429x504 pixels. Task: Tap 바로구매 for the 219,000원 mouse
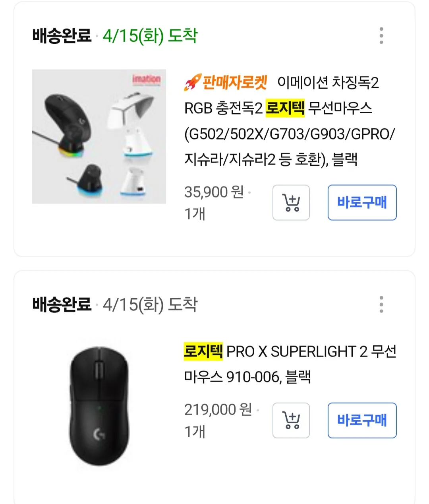pos(362,421)
